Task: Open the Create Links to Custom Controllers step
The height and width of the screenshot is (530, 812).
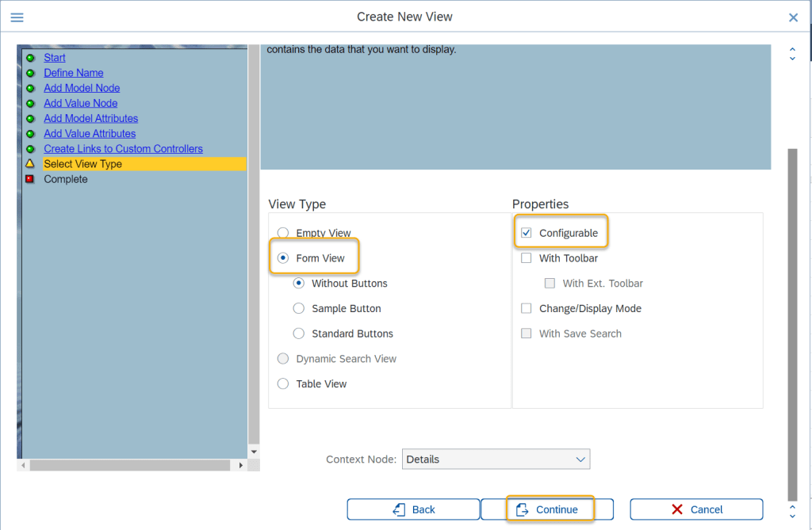Action: 123,149
